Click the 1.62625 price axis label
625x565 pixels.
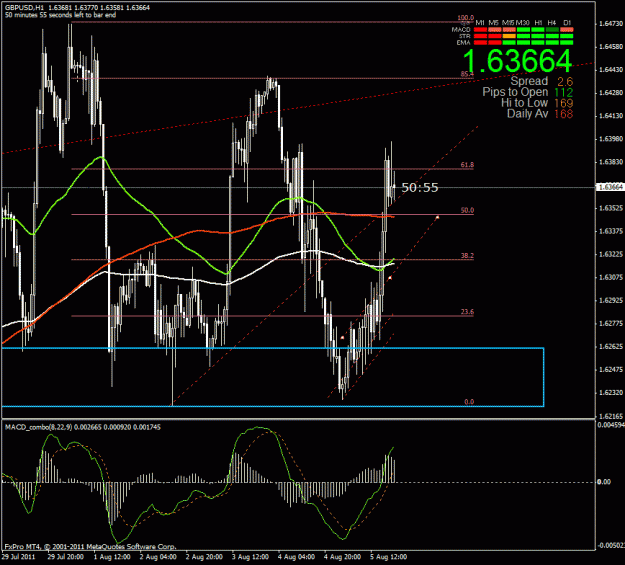click(611, 346)
